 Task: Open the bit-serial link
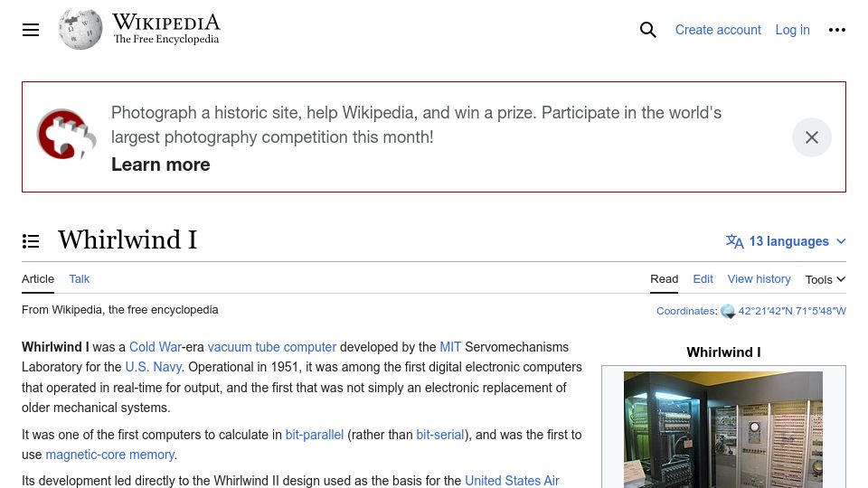[440, 435]
